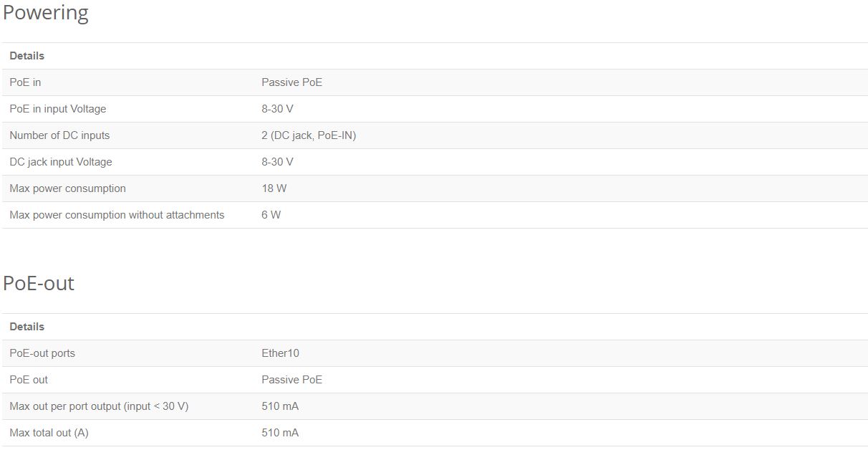Image resolution: width=868 pixels, height=450 pixels.
Task: Click the 'Max power consumption' label
Action: tap(67, 188)
